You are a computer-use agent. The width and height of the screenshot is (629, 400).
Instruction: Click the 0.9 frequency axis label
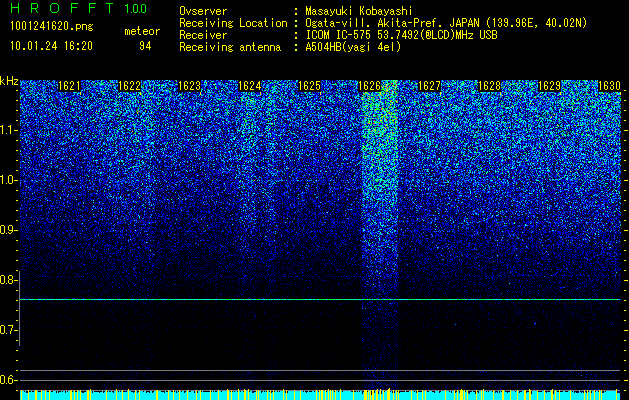tap(8, 230)
